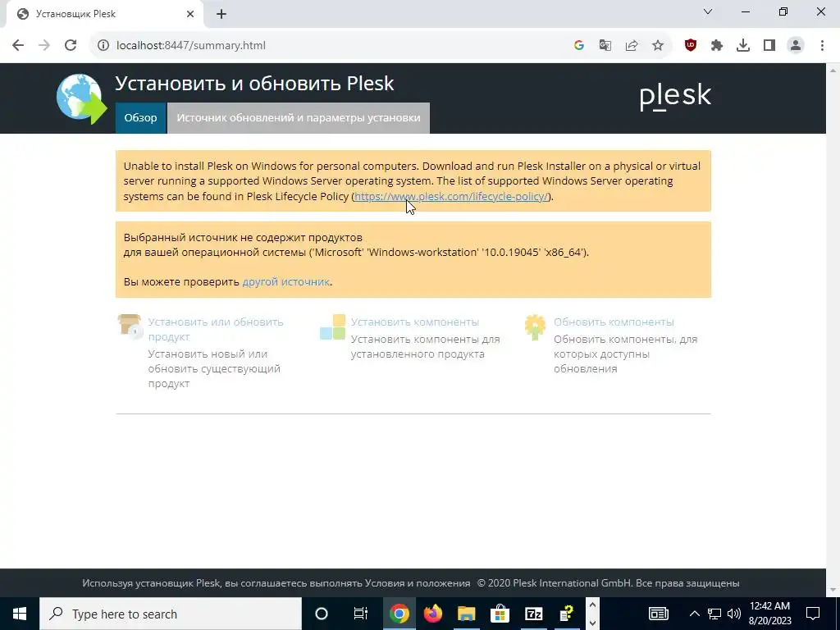Click the '© 2020 Plesk International GmbH' footer text
Image resolution: width=840 pixels, height=630 pixels.
[x=555, y=583]
